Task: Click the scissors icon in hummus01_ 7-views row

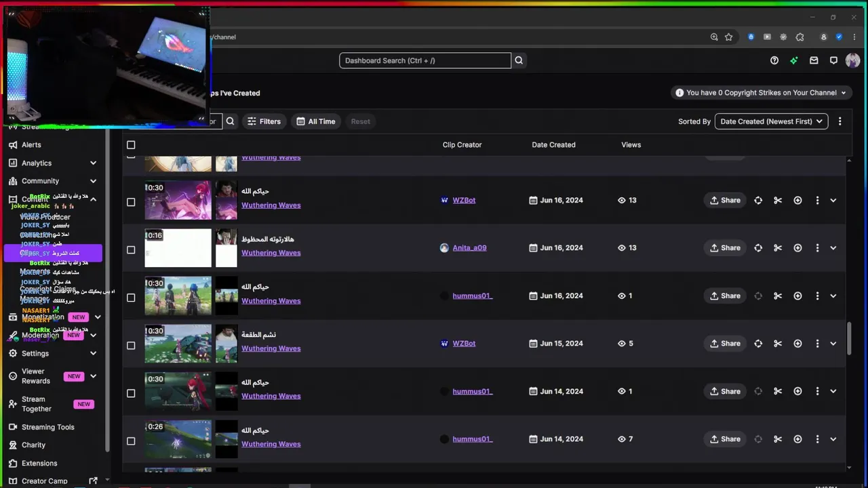Action: (x=778, y=439)
